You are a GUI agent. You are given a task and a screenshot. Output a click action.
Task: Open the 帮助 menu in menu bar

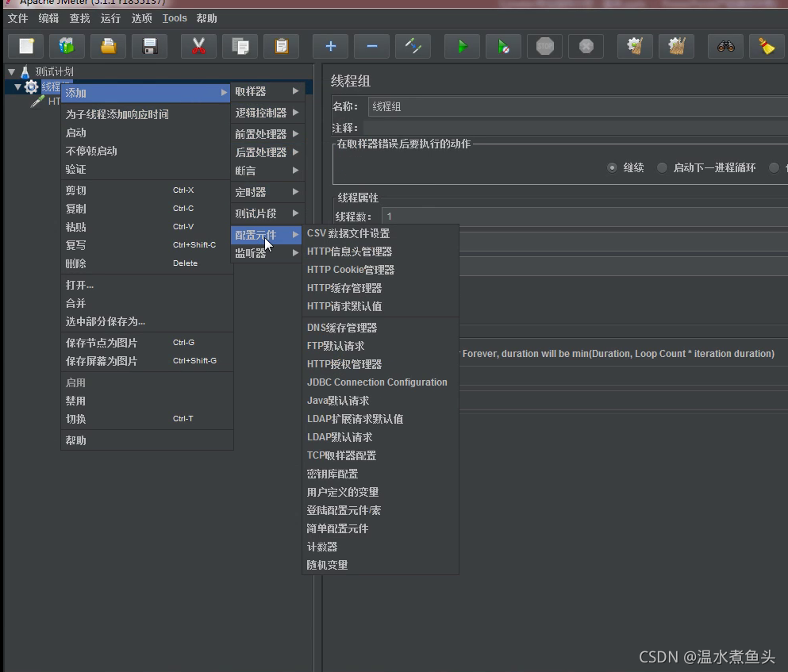pyautogui.click(x=206, y=18)
